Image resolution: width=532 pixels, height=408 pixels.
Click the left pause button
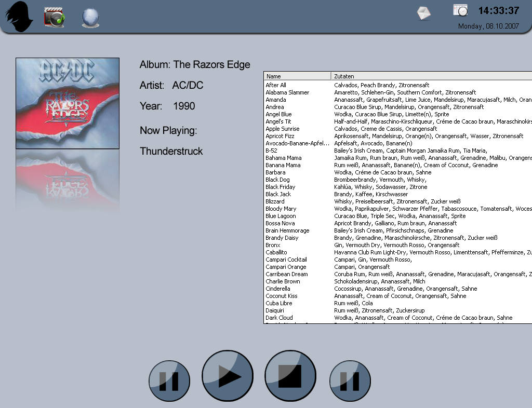pos(169,381)
